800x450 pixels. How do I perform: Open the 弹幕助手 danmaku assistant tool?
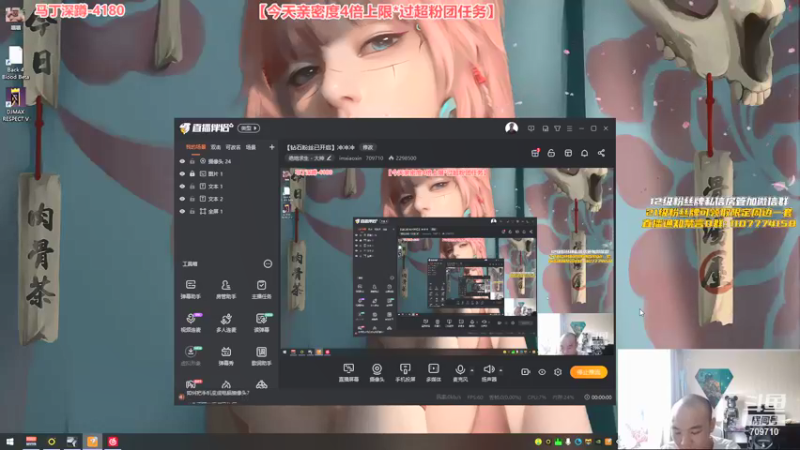click(x=190, y=289)
